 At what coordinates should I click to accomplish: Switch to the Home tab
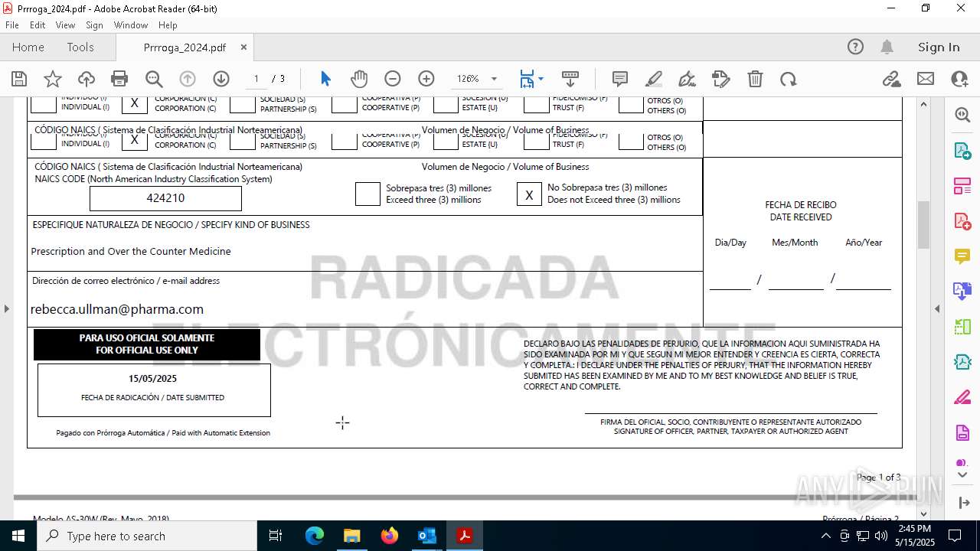click(28, 47)
